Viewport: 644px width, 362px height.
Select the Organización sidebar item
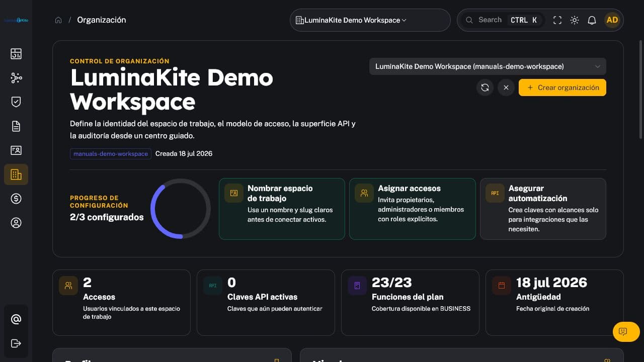pos(16,174)
